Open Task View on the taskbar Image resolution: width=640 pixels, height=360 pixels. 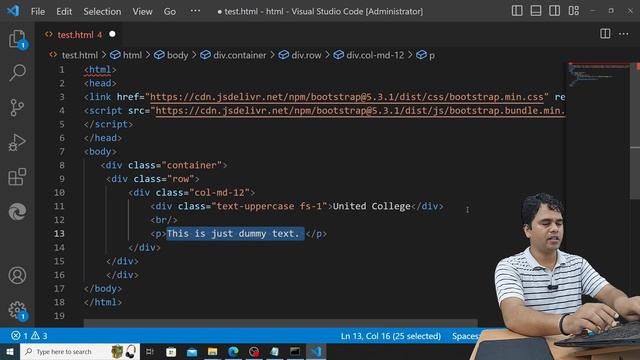150,351
